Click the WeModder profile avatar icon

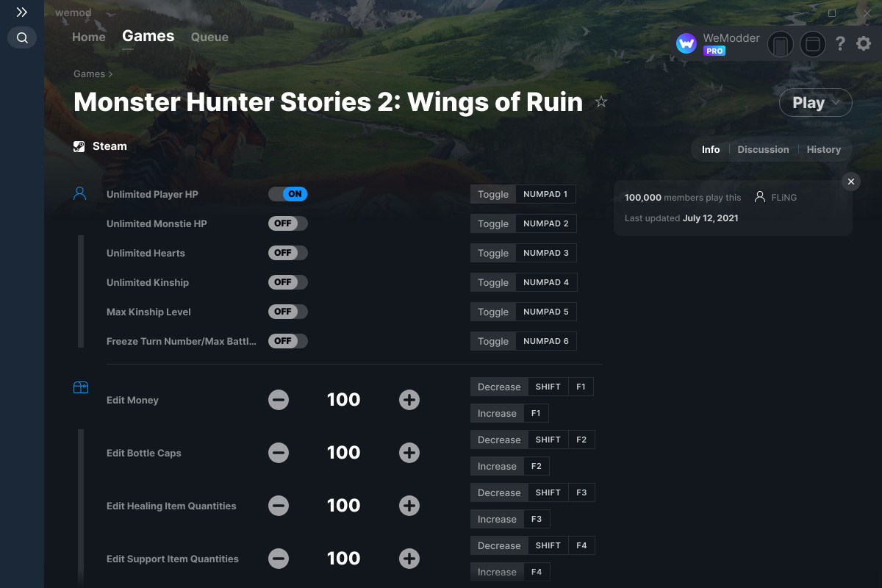[686, 44]
